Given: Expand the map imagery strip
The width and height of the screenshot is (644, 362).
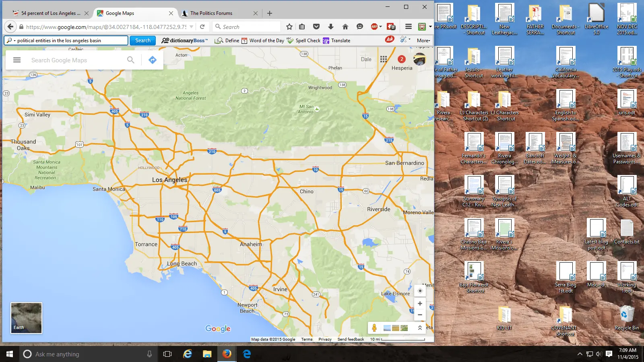Looking at the screenshot, I should pos(420,328).
